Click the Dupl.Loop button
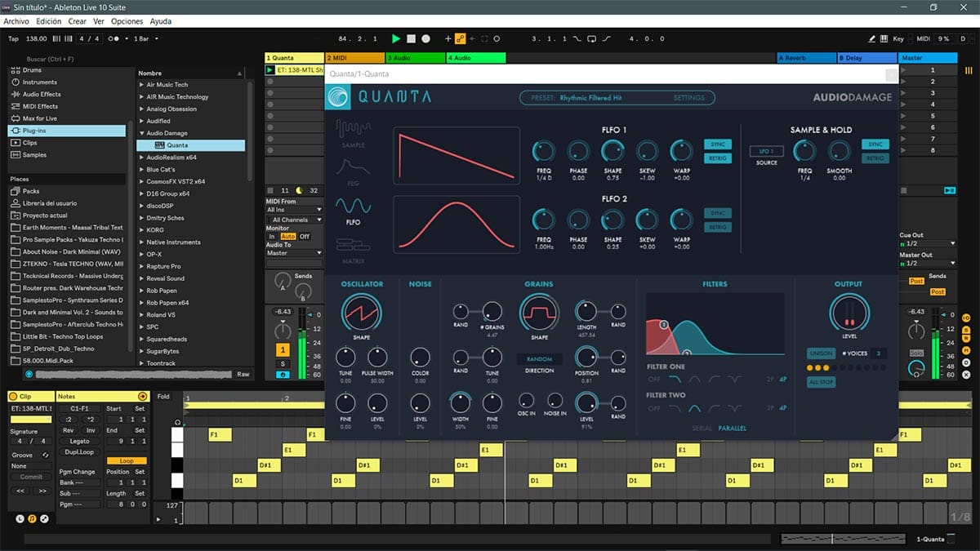980x551 pixels. (78, 451)
